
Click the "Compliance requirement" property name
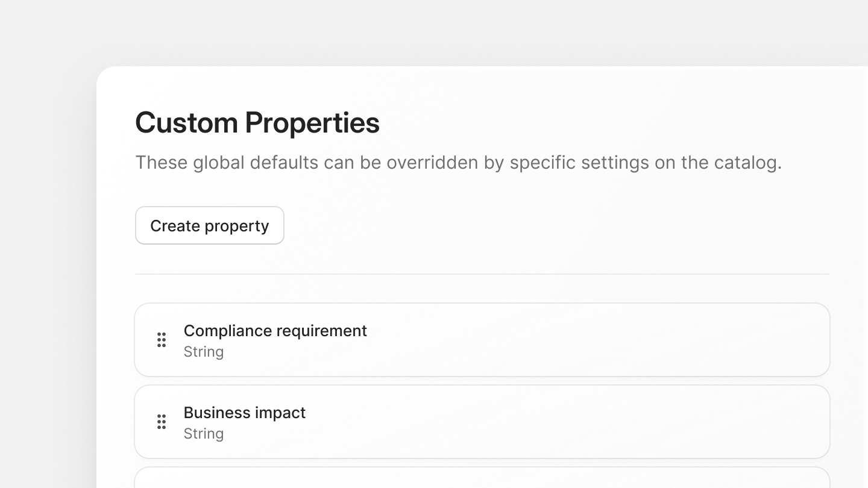(275, 331)
